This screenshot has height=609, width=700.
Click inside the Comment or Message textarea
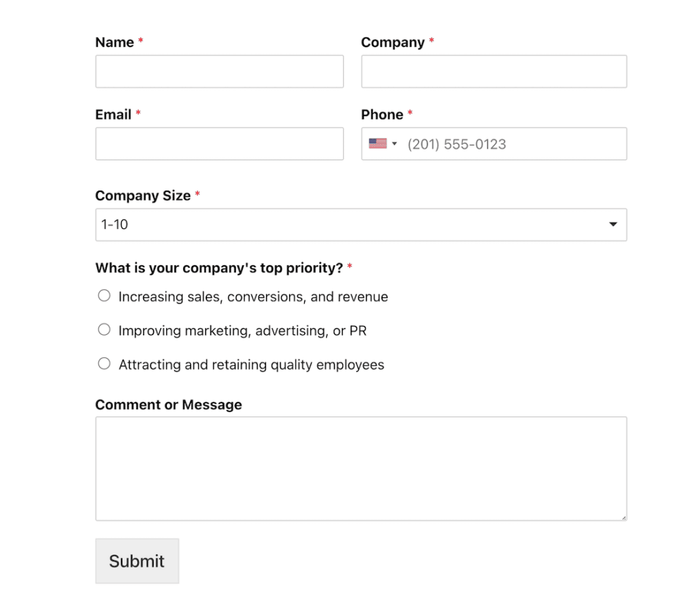[x=360, y=468]
